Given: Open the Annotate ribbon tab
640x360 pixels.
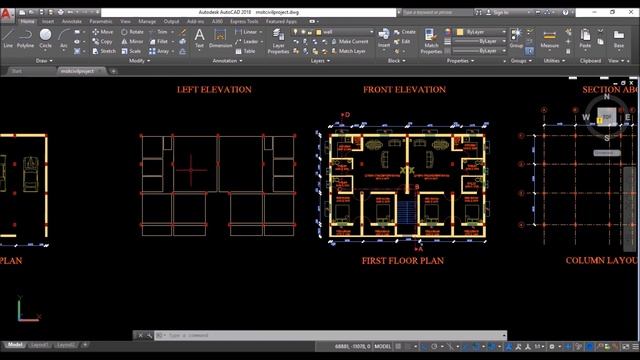Looking at the screenshot, I should coord(72,21).
